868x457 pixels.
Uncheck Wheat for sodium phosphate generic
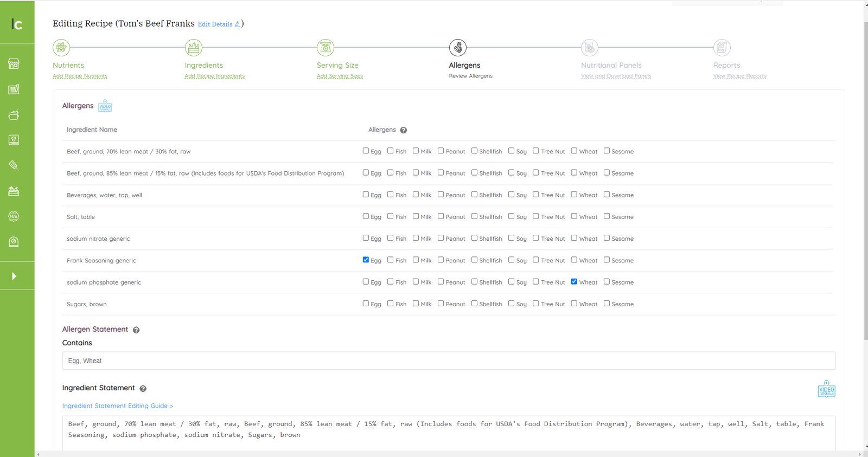click(574, 281)
